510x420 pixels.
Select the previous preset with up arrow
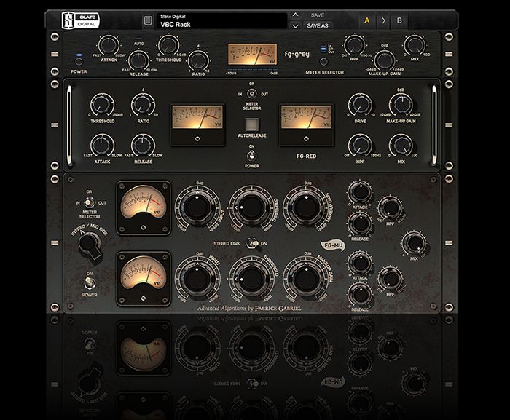click(x=294, y=15)
